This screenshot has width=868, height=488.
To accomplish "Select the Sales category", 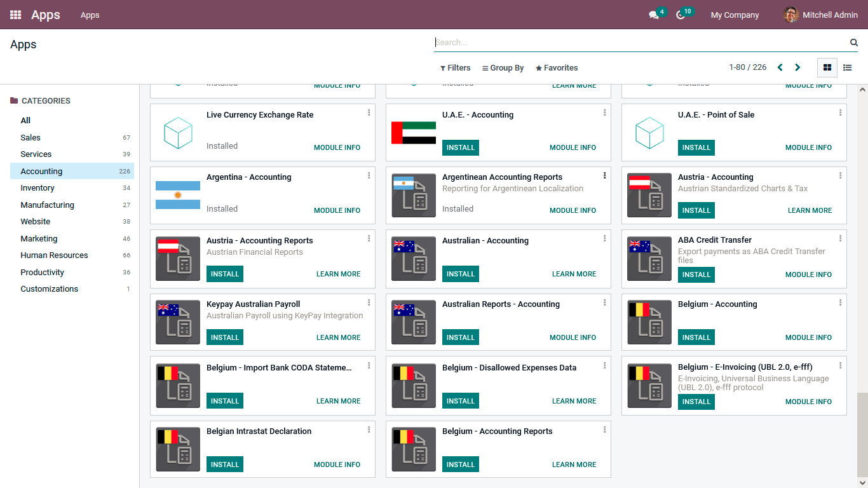I will 72,137.
